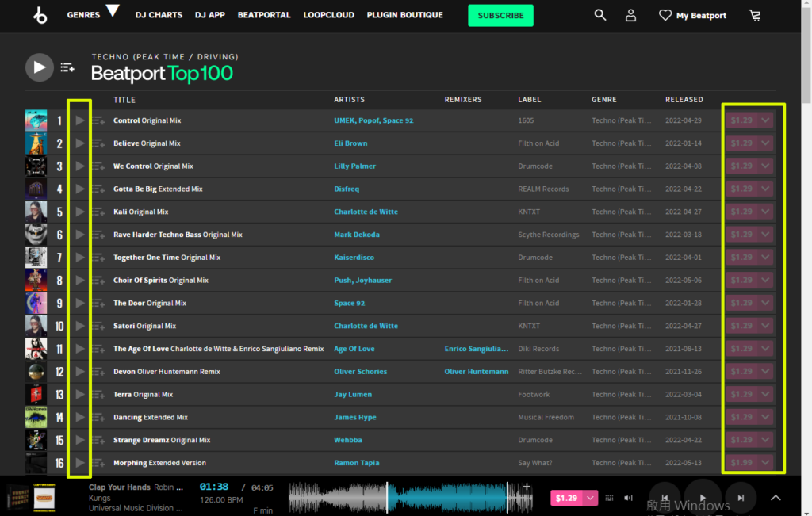The height and width of the screenshot is (516, 812).
Task: Expand purchase options for Dancing
Action: [x=765, y=417]
